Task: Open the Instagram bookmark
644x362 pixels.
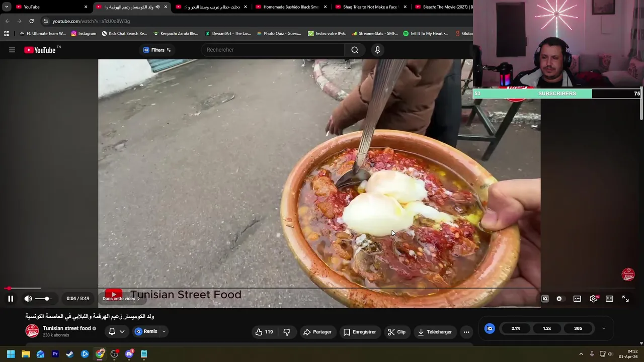Action: [x=84, y=34]
